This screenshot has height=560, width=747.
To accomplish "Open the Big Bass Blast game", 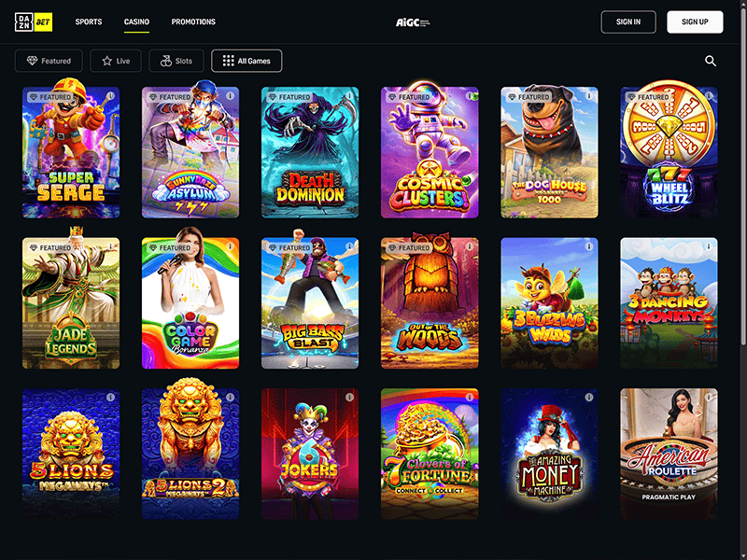I will (310, 303).
